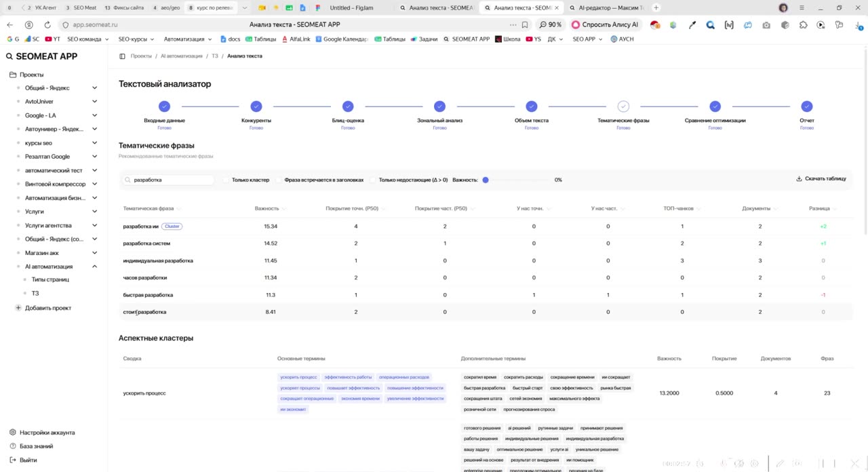Viewport: 868px width, 472px height.
Task: Click the browser bookmark icon in address bar
Action: tap(525, 24)
